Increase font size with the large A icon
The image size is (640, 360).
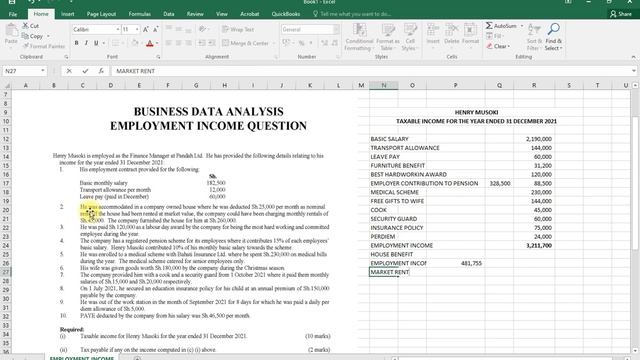[146, 29]
